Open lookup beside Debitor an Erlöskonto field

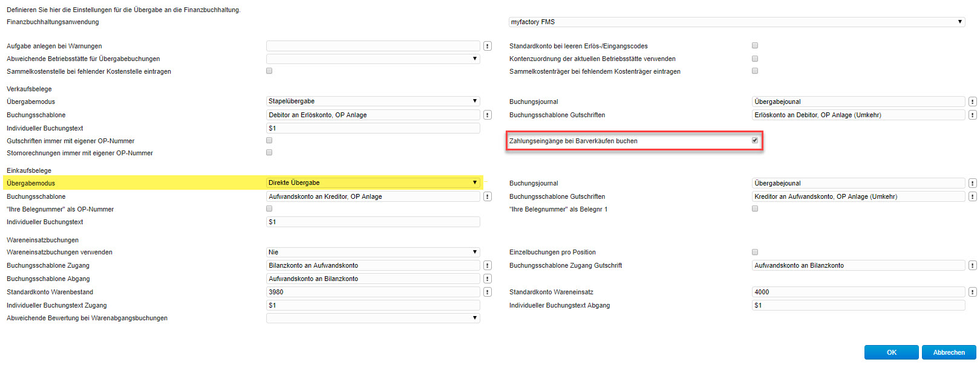(x=488, y=115)
